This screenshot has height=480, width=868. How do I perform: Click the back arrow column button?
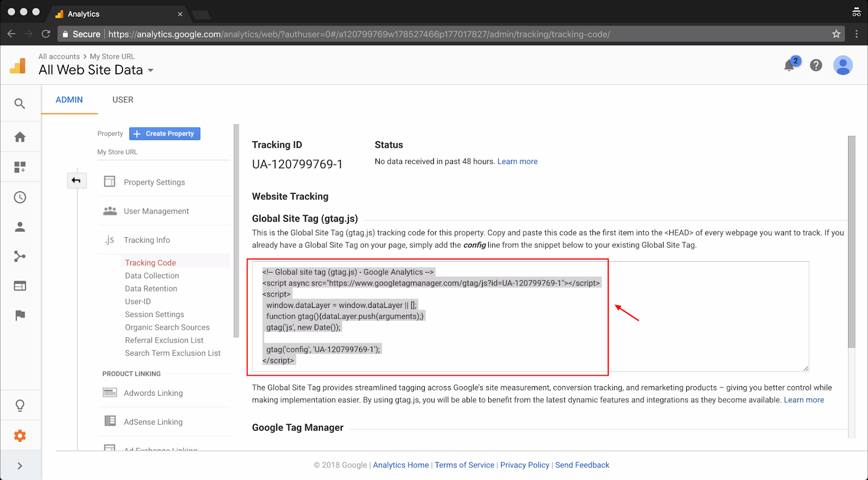click(x=76, y=180)
